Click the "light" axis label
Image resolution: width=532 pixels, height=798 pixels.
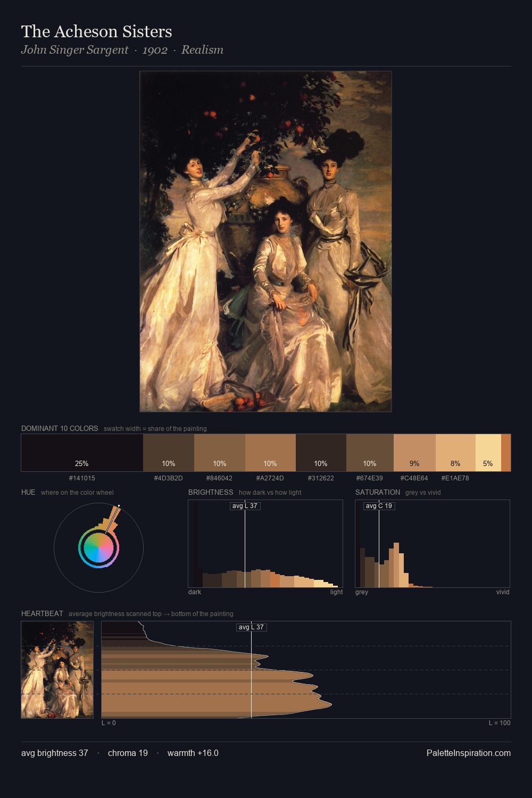pyautogui.click(x=336, y=592)
